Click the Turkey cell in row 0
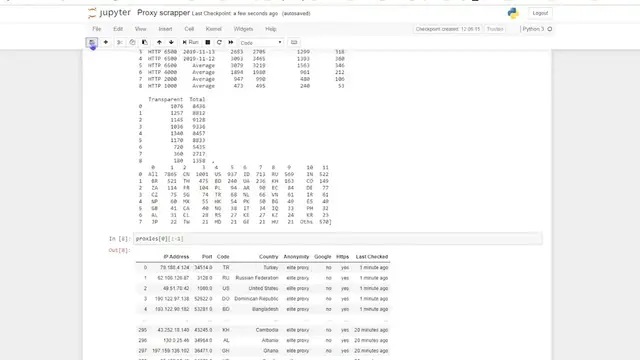 tap(271, 268)
